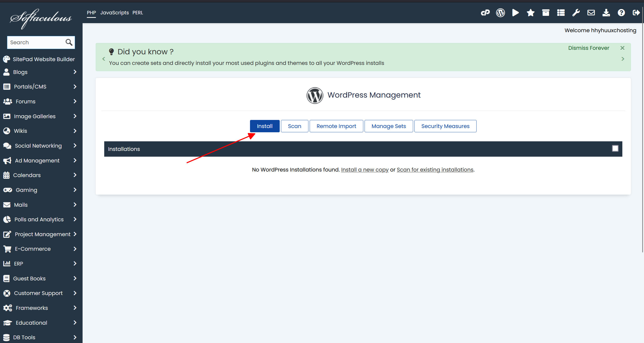Click the Blogs user icon

coord(7,72)
